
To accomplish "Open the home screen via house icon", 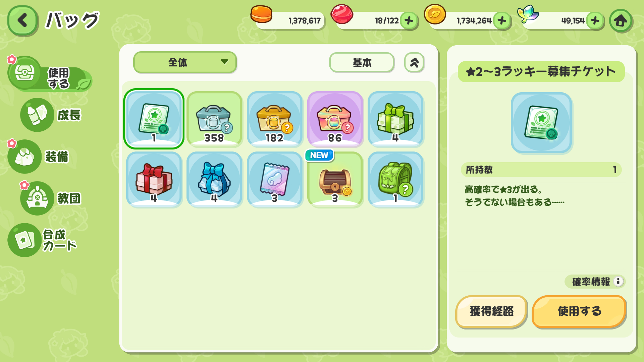I will tap(621, 21).
